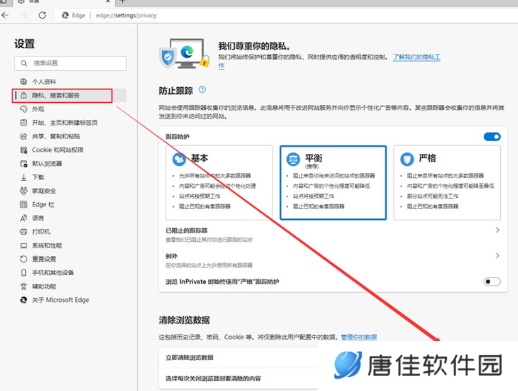518x391 pixels.
Task: Choose the 严格 tracking prevention card
Action: point(447,182)
